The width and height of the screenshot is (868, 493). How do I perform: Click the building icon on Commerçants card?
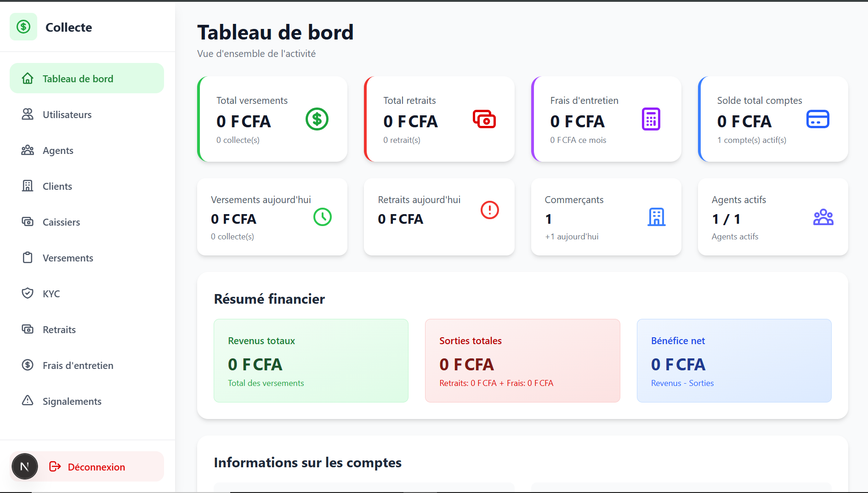[x=657, y=217]
